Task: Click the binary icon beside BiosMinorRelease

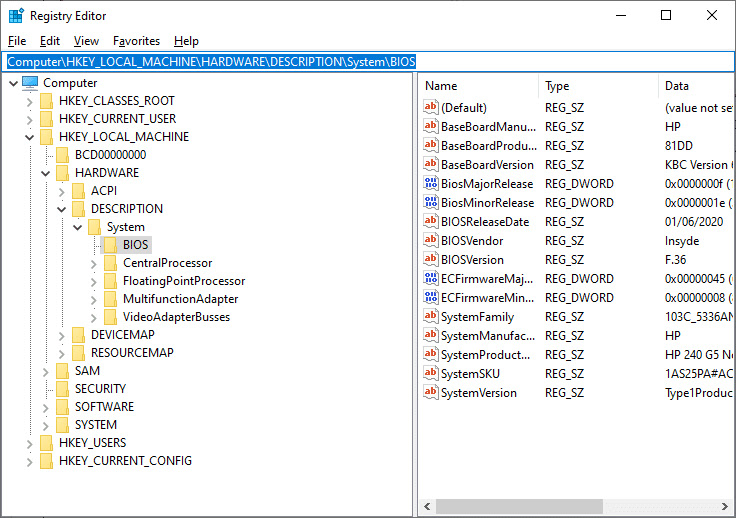Action: (430, 203)
